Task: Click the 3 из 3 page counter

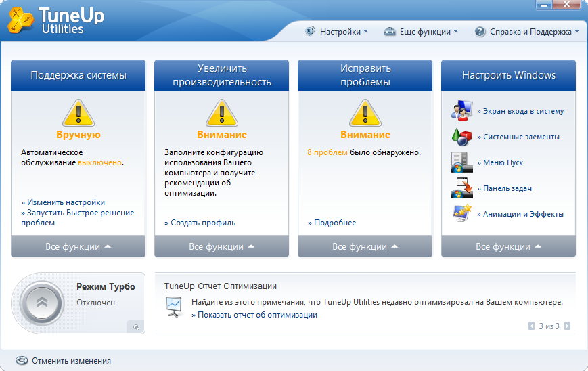Action: [x=549, y=326]
